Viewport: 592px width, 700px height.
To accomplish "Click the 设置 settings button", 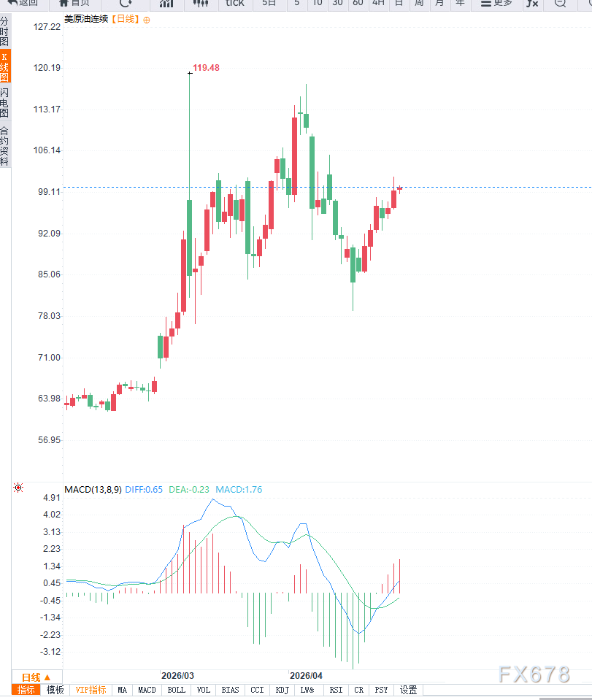I will (408, 690).
